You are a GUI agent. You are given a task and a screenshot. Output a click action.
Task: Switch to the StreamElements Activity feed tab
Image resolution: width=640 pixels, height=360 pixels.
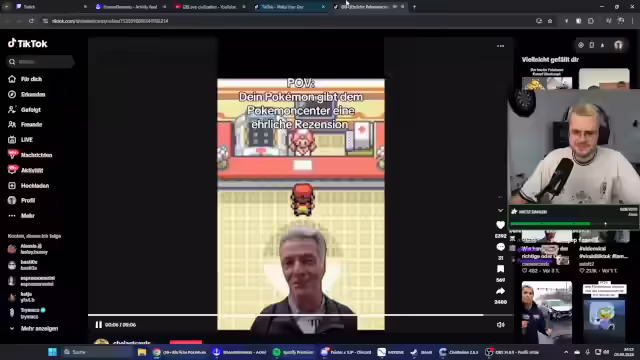[x=130, y=7]
